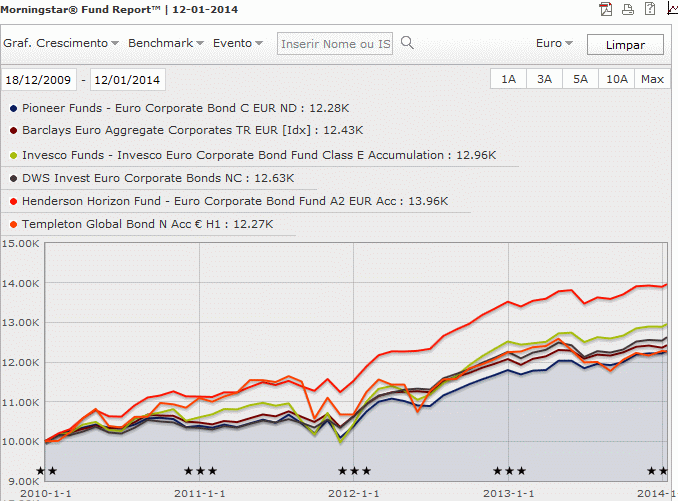Image resolution: width=678 pixels, height=501 pixels.
Task: Select Invesco Euro Corporate Bond Fund entry
Action: pos(259,155)
